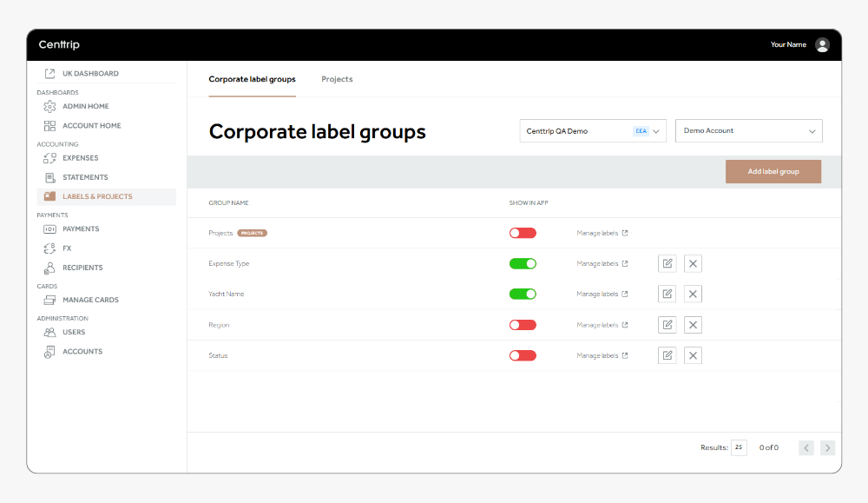Image resolution: width=868 pixels, height=503 pixels.
Task: Click the delete icon for the Region group
Action: 693,324
